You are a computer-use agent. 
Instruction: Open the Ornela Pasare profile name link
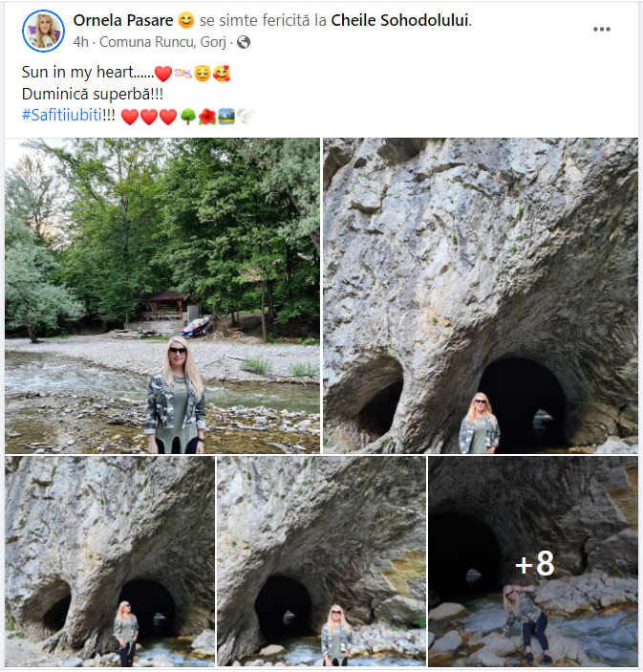pyautogui.click(x=123, y=20)
